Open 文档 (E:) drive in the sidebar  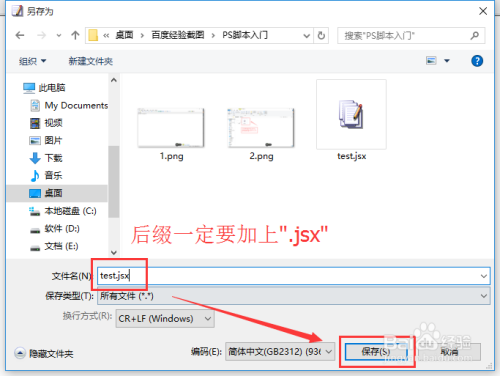point(54,246)
